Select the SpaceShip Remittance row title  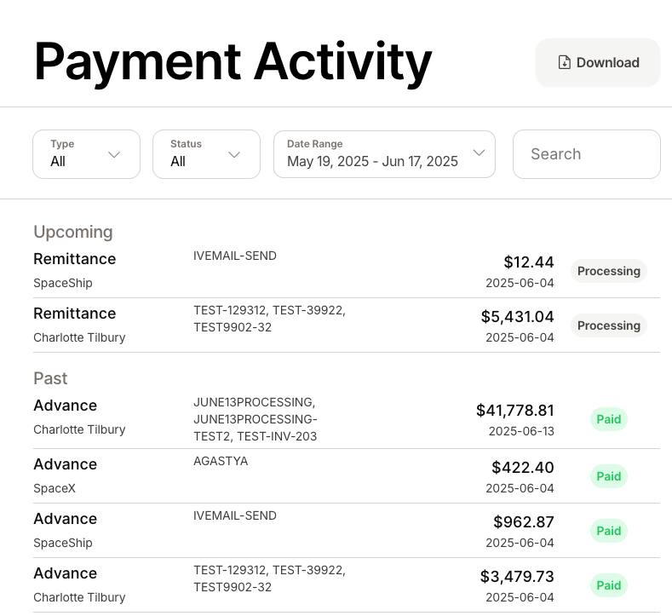(75, 259)
